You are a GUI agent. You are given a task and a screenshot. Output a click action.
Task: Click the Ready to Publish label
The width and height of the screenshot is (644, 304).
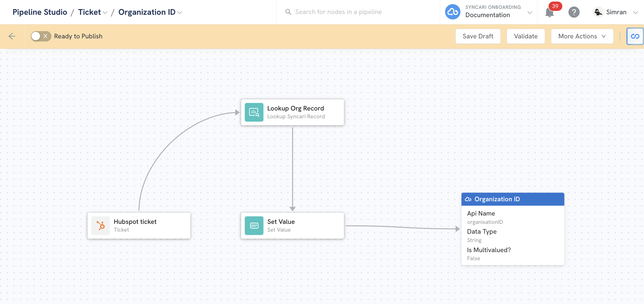[x=78, y=36]
